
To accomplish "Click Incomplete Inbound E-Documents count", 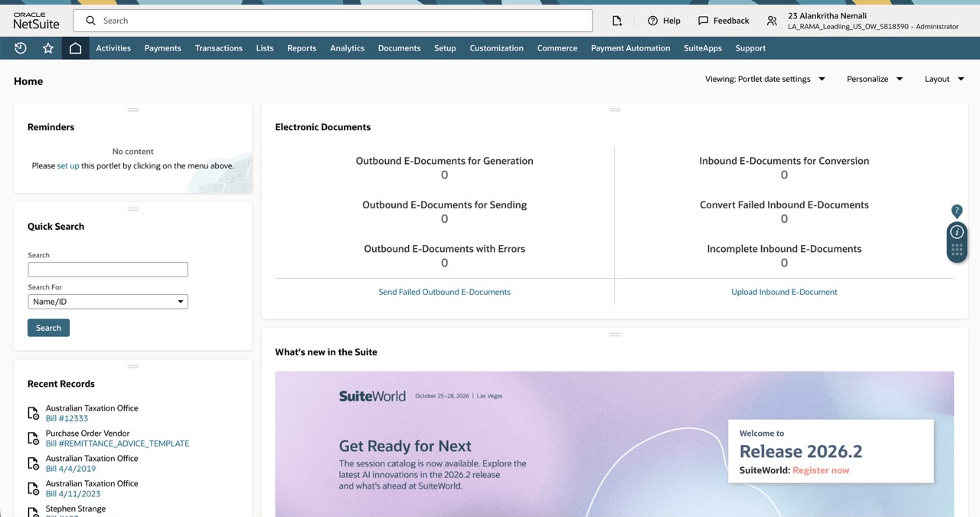I will 784,263.
